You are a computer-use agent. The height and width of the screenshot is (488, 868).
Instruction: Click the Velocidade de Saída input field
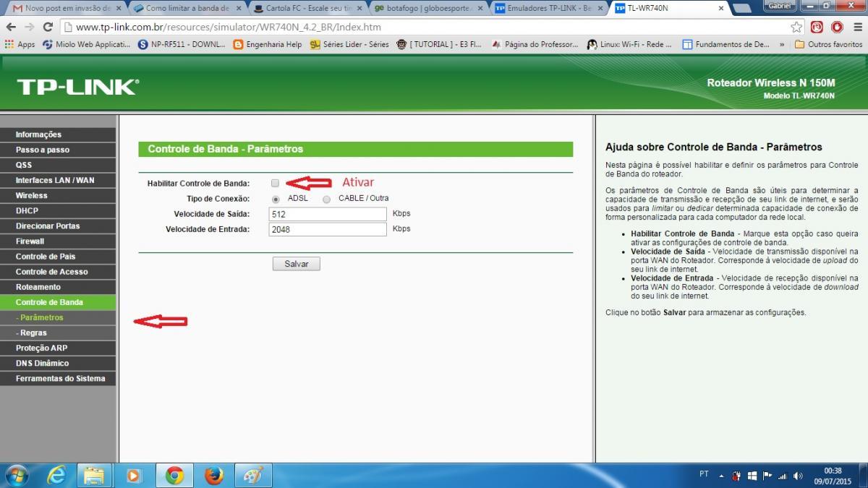[328, 214]
